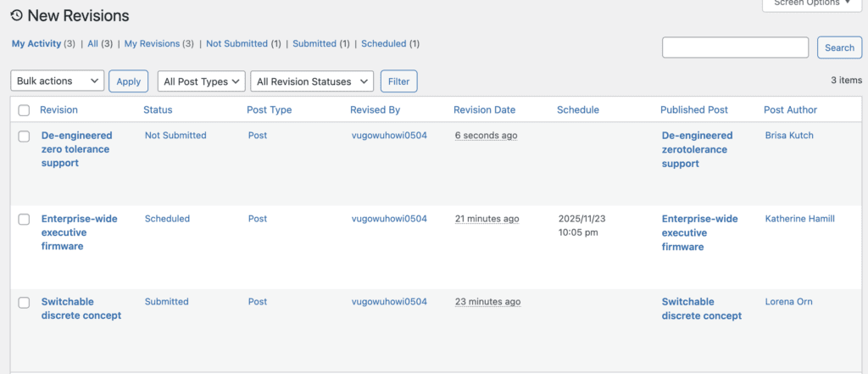Sort by the Revision Date column header
Image resolution: width=868 pixels, height=374 pixels.
click(484, 109)
